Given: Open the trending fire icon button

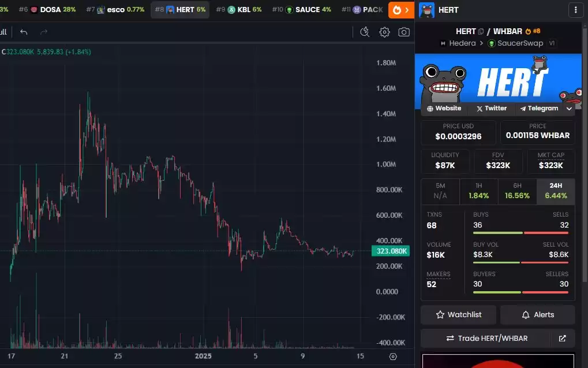Looking at the screenshot, I should click(401, 10).
